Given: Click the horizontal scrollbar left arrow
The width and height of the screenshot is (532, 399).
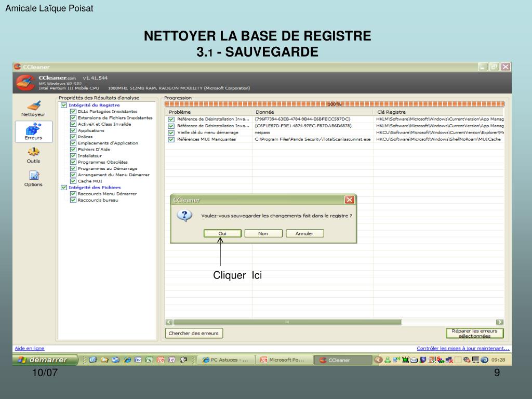Looking at the screenshot, I should tap(169, 322).
